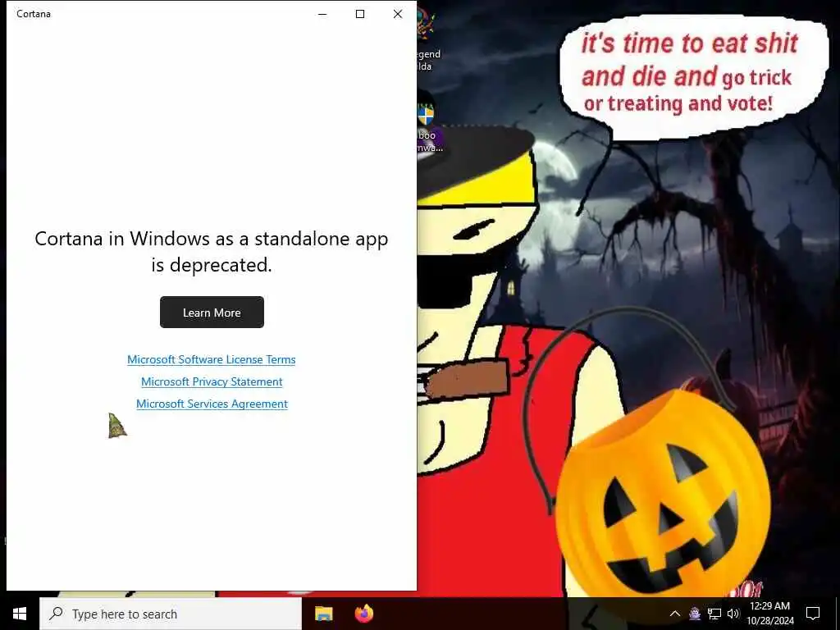Maximize the Cortana window
Screen dimensions: 840x630
[x=360, y=14]
